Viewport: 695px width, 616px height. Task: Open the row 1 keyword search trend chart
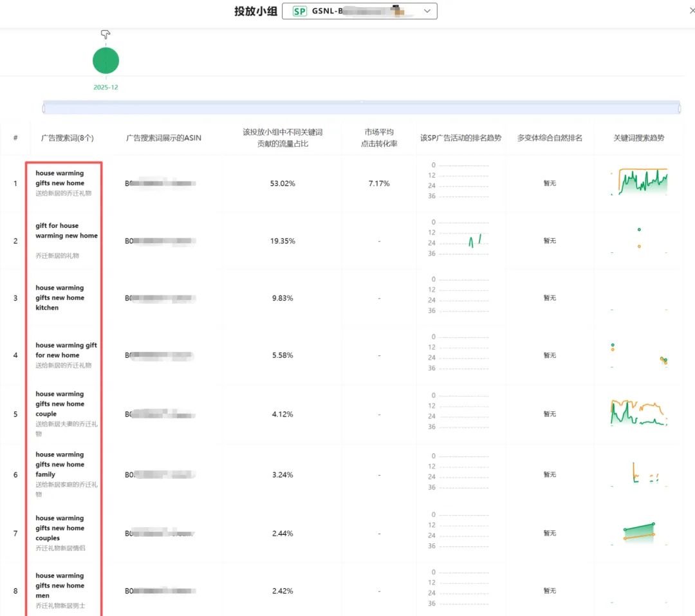pyautogui.click(x=638, y=182)
